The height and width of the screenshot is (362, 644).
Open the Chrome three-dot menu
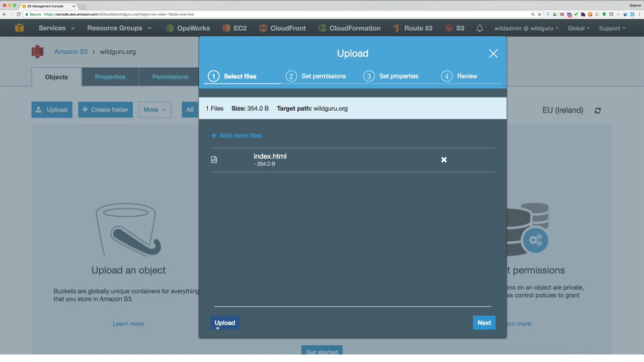pyautogui.click(x=639, y=14)
